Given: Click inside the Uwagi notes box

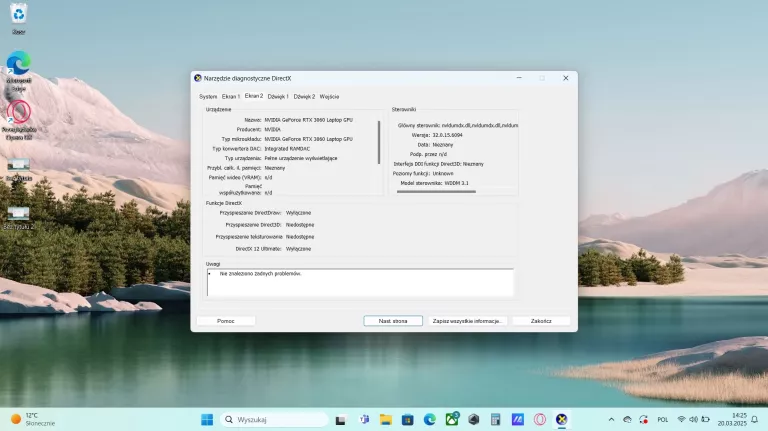Looking at the screenshot, I should click(x=360, y=282).
